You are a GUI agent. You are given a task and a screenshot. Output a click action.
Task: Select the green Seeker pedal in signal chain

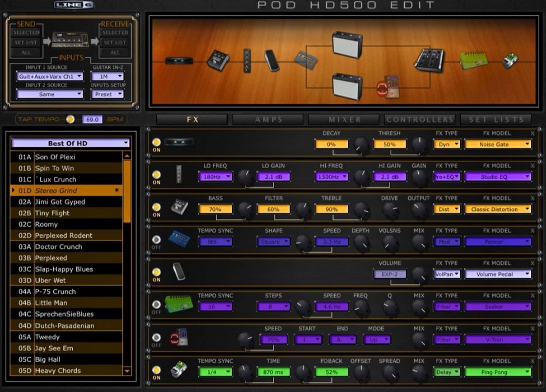[x=474, y=61]
